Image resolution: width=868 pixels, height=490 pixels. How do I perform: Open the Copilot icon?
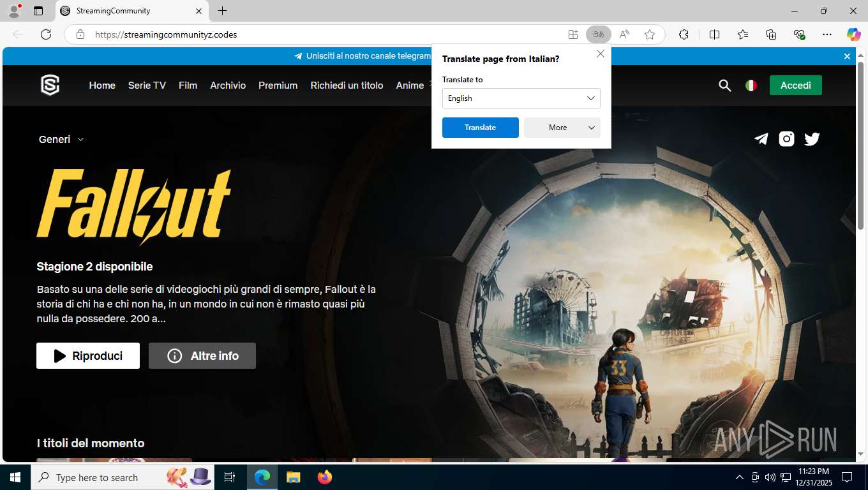(854, 34)
